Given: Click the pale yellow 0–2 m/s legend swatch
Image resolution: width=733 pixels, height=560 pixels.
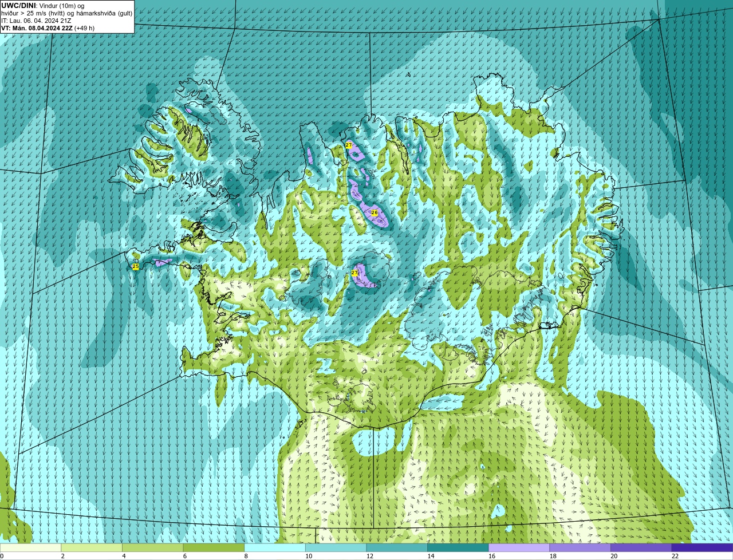Looking at the screenshot, I should click(x=30, y=547).
